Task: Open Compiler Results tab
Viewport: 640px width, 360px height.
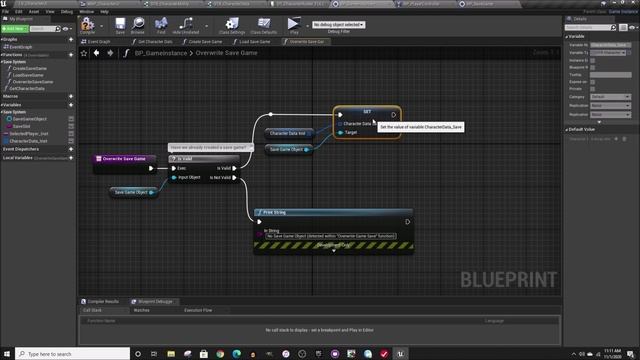Action: click(100, 302)
